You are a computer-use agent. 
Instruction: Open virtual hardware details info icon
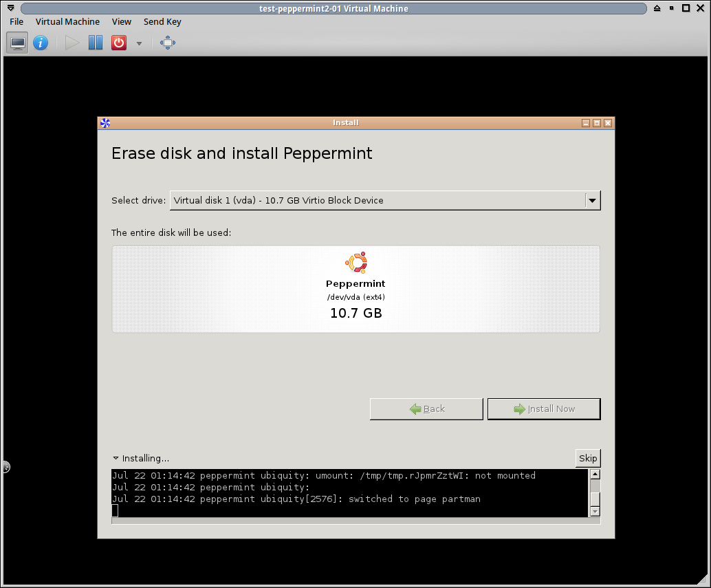coord(41,43)
